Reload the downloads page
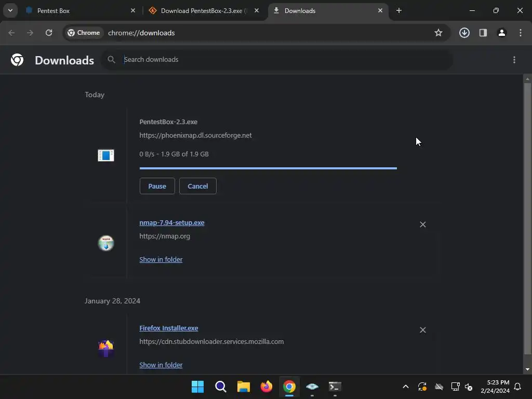This screenshot has height=399, width=532. (x=49, y=33)
